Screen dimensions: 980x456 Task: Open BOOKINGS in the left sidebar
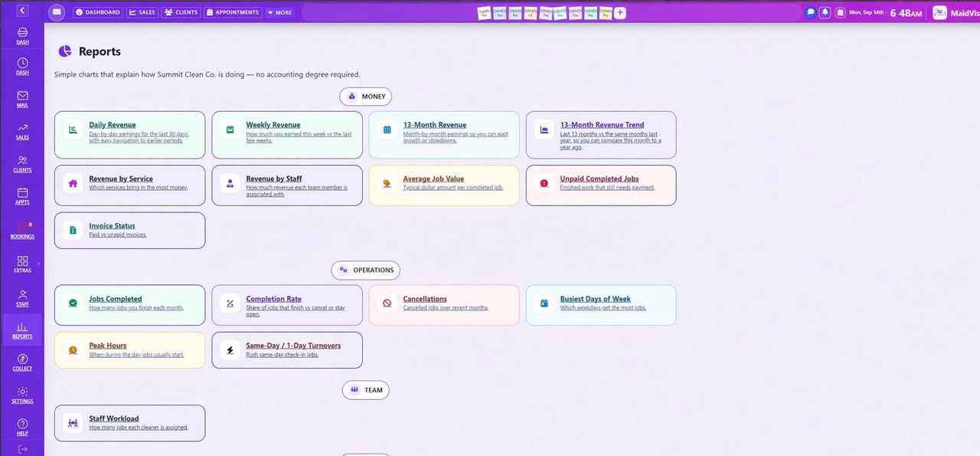22,230
